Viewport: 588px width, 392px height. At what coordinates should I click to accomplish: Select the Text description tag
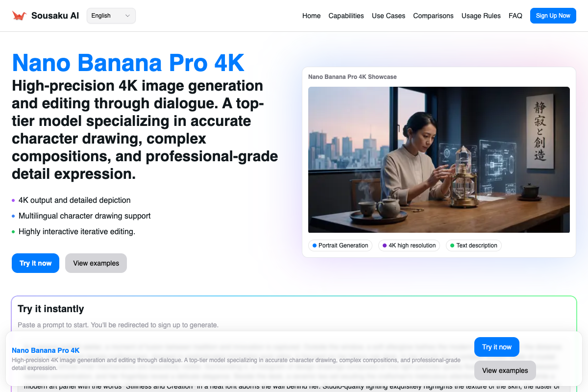click(x=473, y=245)
